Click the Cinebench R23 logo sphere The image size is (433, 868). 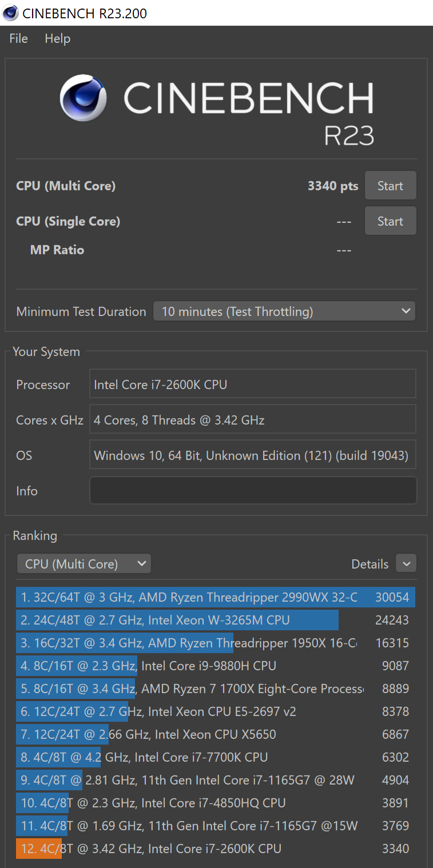click(x=84, y=97)
